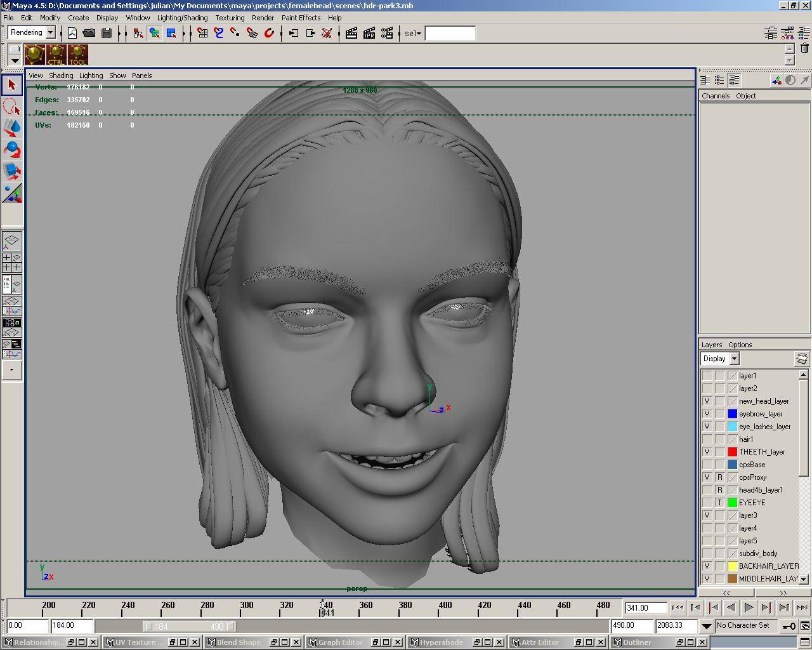Open the Lighting/Shading menu

182,18
